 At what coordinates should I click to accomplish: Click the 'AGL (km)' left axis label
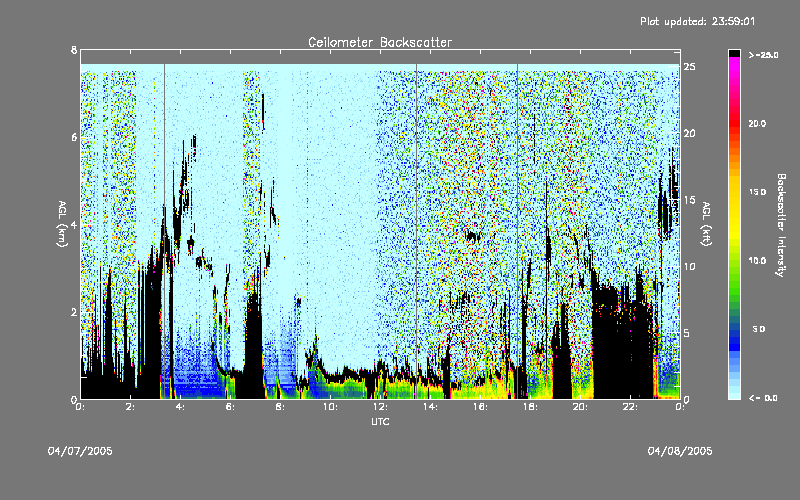pyautogui.click(x=62, y=224)
